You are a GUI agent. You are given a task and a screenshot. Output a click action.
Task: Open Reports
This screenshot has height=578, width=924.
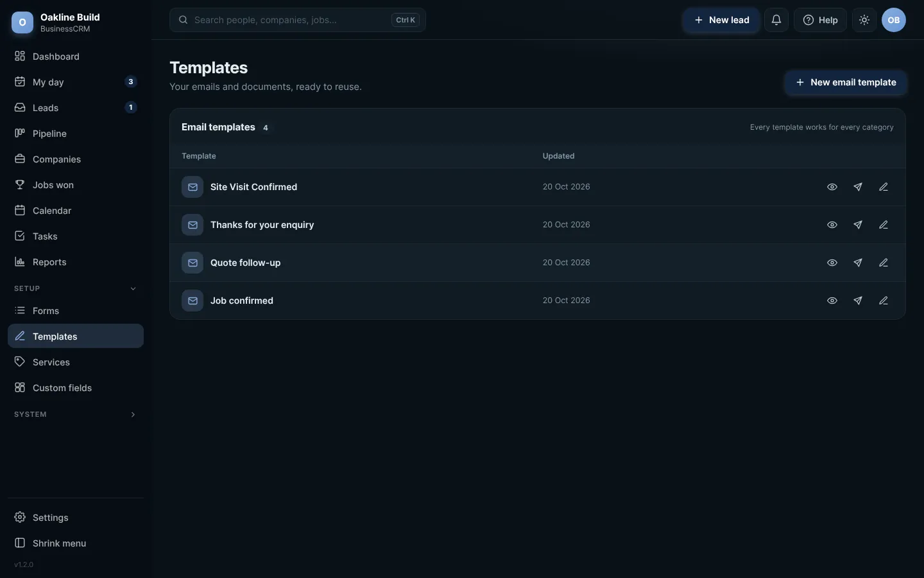point(76,262)
